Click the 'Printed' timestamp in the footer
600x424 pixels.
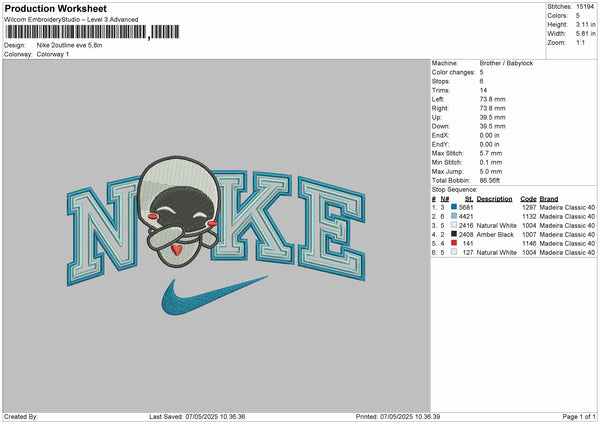click(x=398, y=417)
